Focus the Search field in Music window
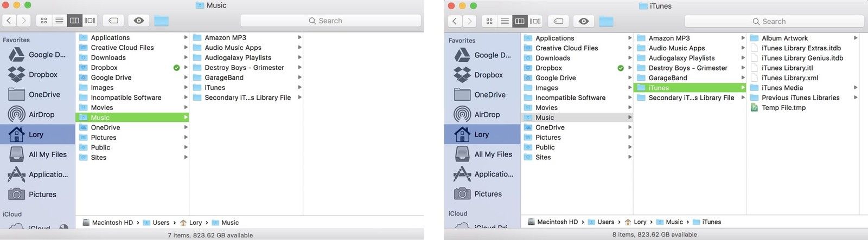The image size is (868, 240). [330, 21]
